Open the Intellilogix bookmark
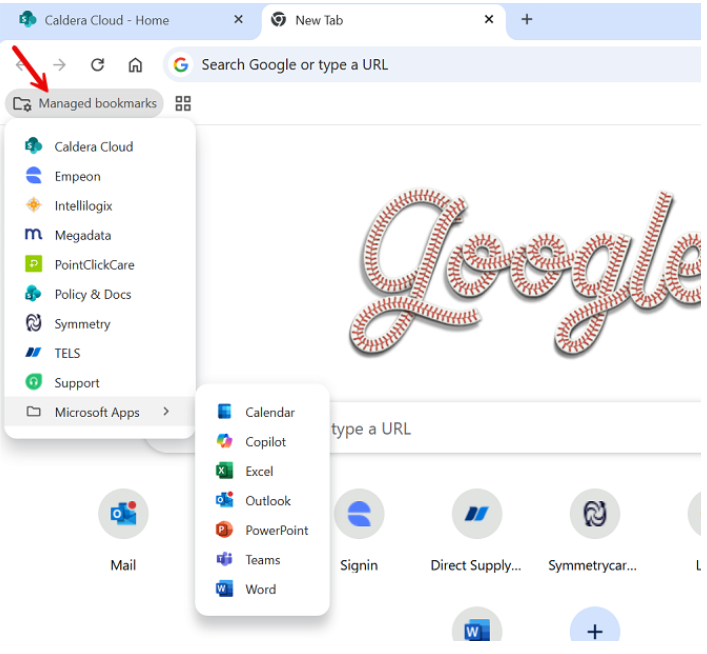Viewport: 707px width, 654px height. coord(100,206)
